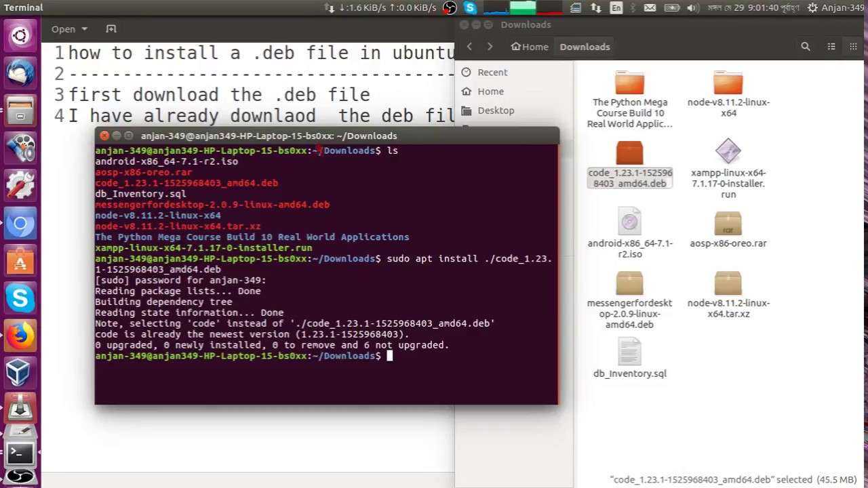The width and height of the screenshot is (868, 488).
Task: Open Ubuntu Software Center in the dock
Action: pyautogui.click(x=20, y=260)
